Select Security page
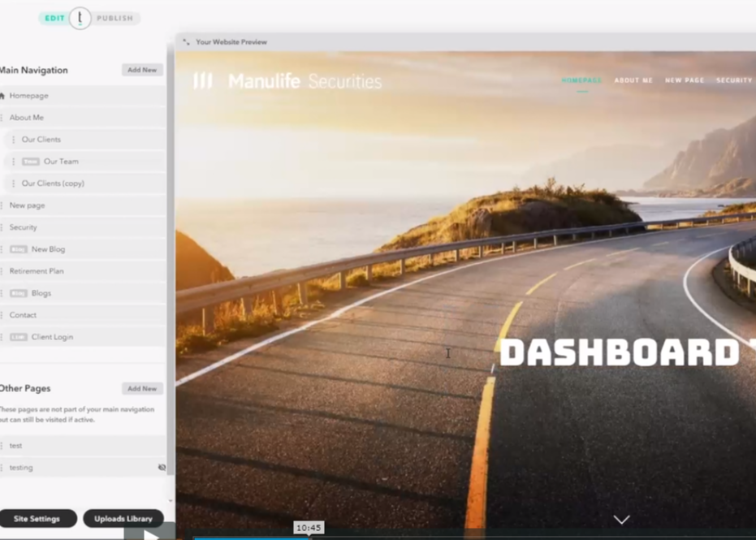756x540 pixels. point(83,227)
